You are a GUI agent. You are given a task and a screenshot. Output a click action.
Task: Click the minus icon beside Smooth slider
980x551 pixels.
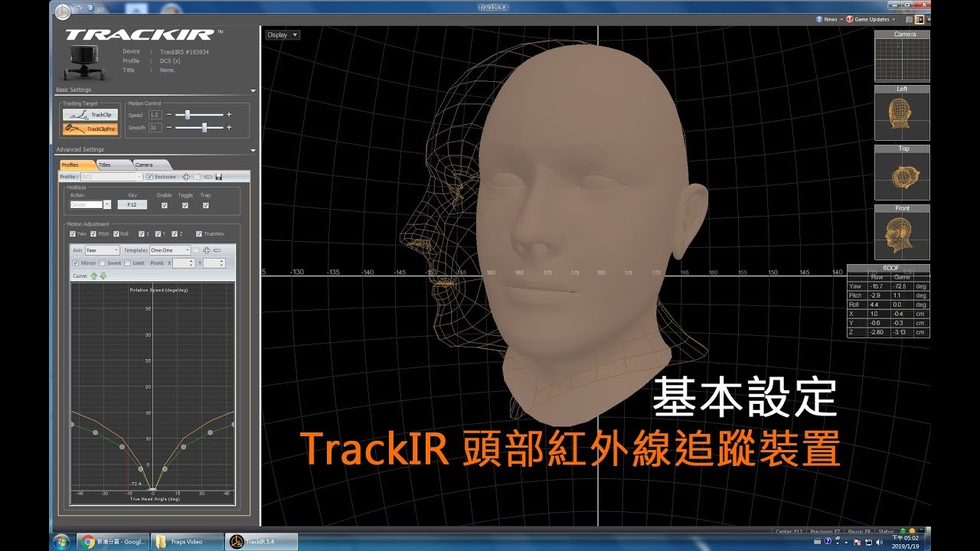(x=169, y=128)
